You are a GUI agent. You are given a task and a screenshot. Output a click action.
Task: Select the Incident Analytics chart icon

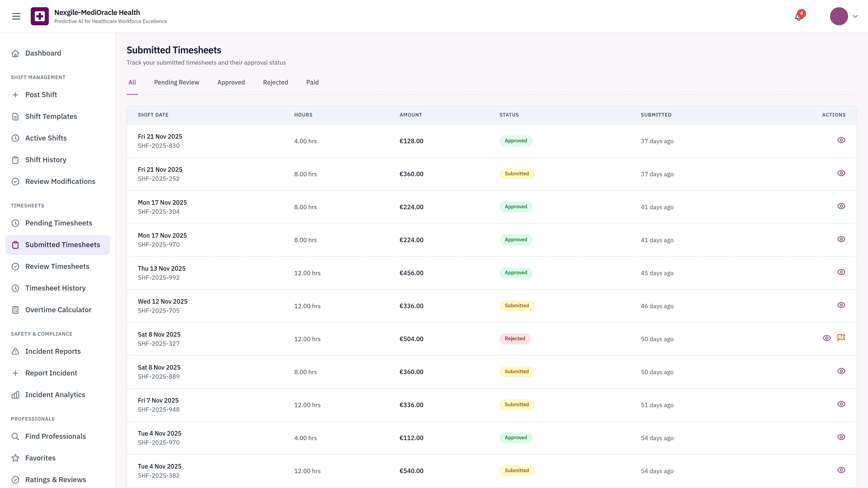click(16, 395)
